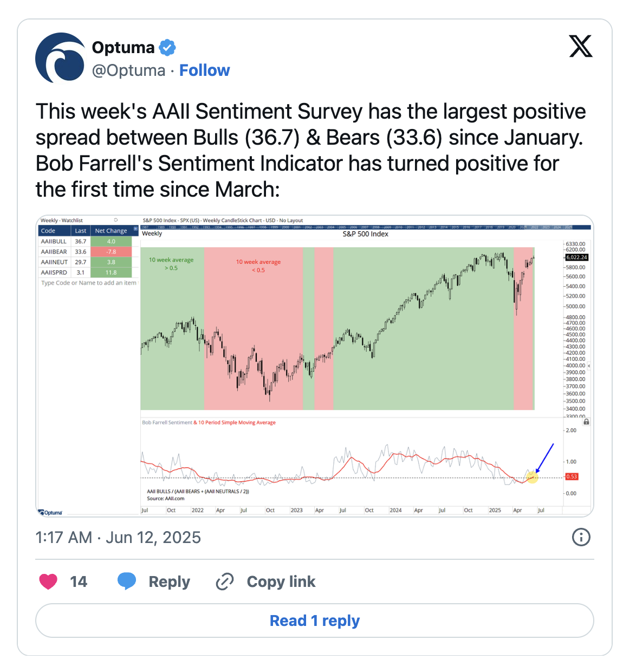Follow the Optuma account

pyautogui.click(x=204, y=70)
